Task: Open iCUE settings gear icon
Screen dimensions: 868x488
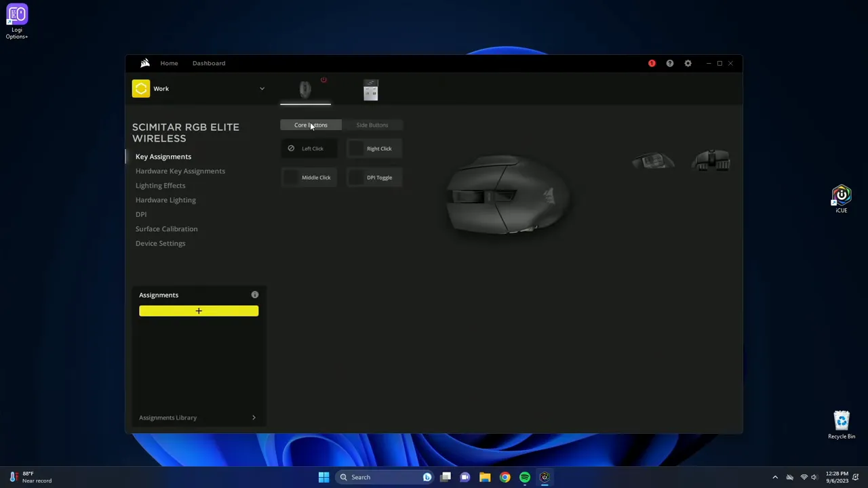Action: click(688, 63)
